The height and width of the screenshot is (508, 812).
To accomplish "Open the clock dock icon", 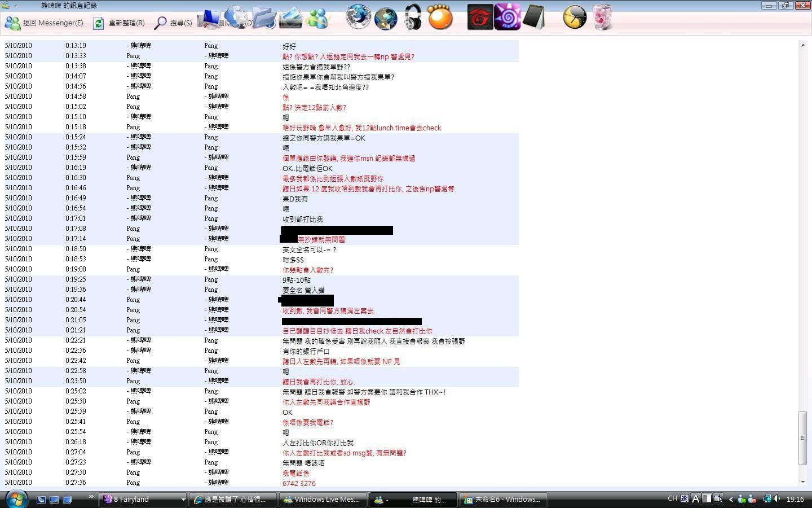I will [x=575, y=17].
